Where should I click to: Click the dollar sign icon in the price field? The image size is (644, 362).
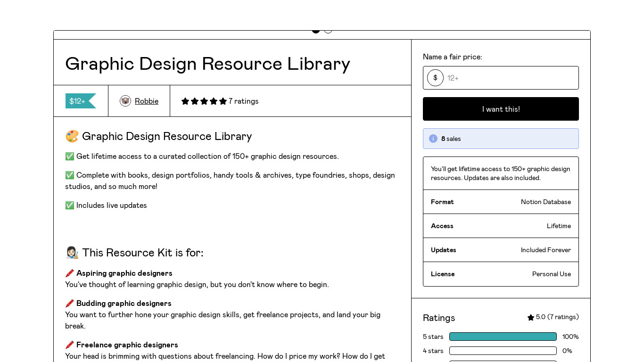coord(435,78)
